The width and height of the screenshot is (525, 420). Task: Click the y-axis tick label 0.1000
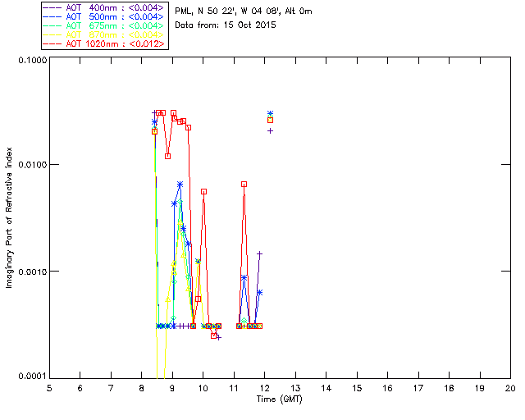(32, 60)
